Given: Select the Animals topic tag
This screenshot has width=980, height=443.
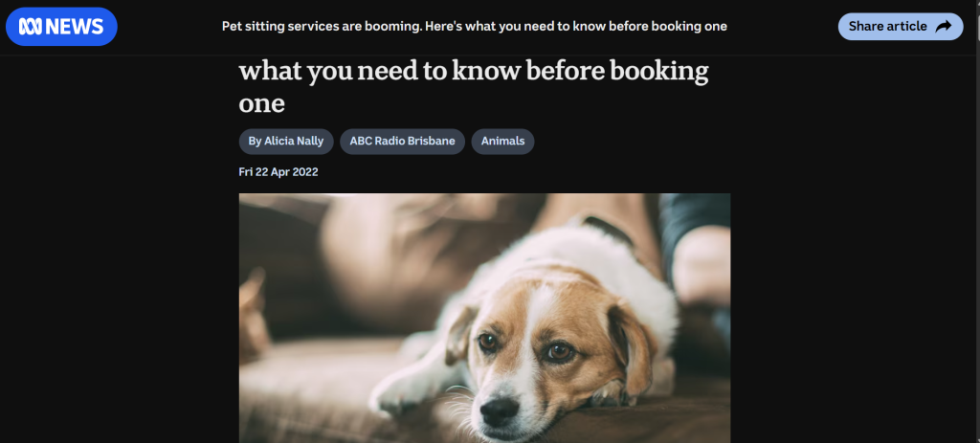Looking at the screenshot, I should (503, 142).
